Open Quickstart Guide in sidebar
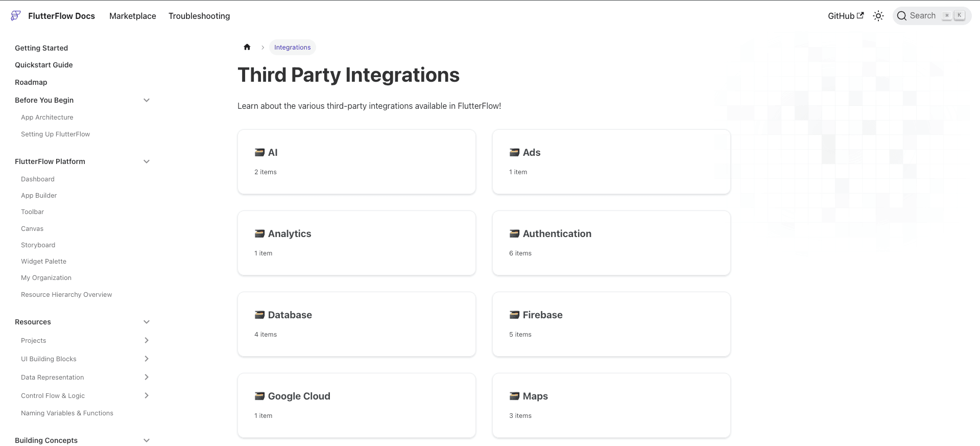Image resolution: width=980 pixels, height=446 pixels. pyautogui.click(x=44, y=65)
